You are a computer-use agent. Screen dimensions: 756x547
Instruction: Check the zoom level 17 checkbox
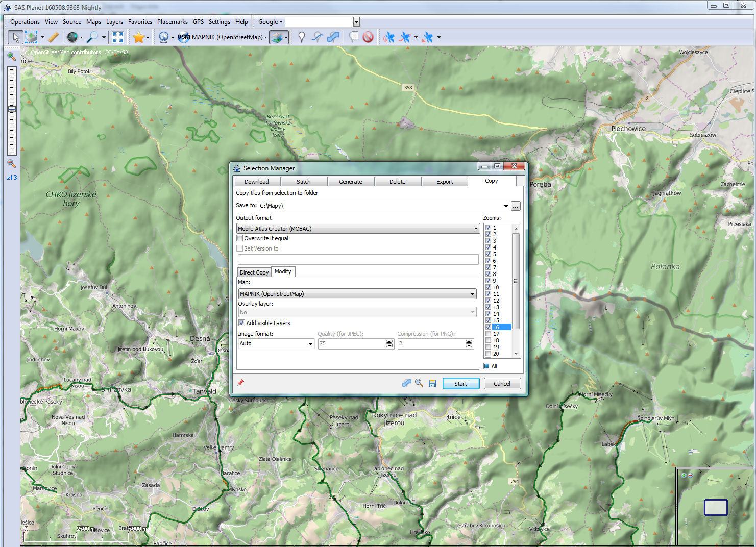click(x=489, y=334)
